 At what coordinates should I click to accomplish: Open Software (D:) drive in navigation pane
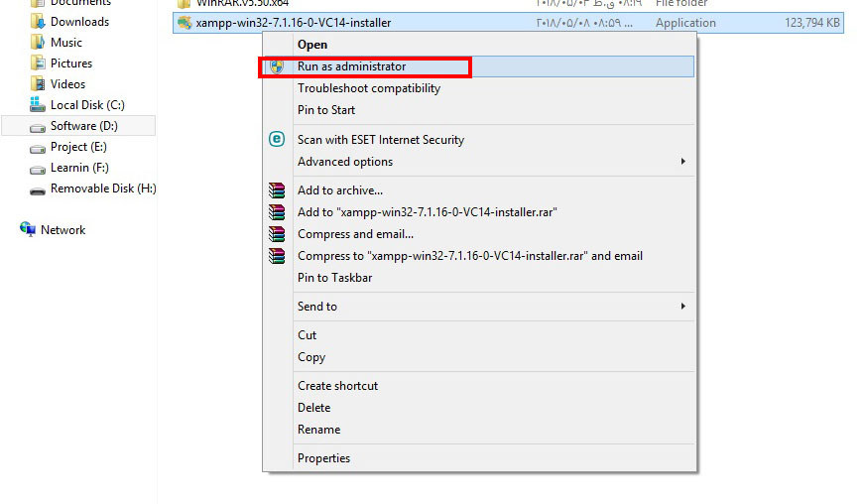point(83,126)
